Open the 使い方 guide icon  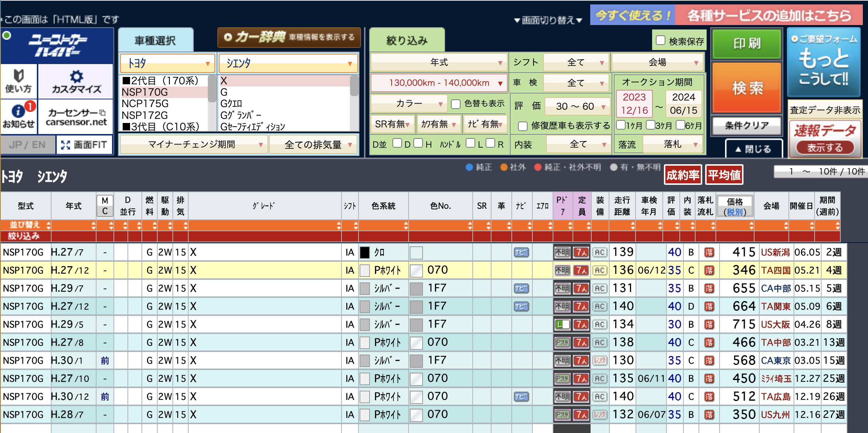pos(18,81)
